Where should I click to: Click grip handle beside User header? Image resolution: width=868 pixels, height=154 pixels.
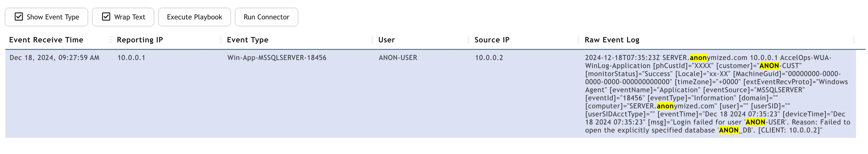point(468,40)
